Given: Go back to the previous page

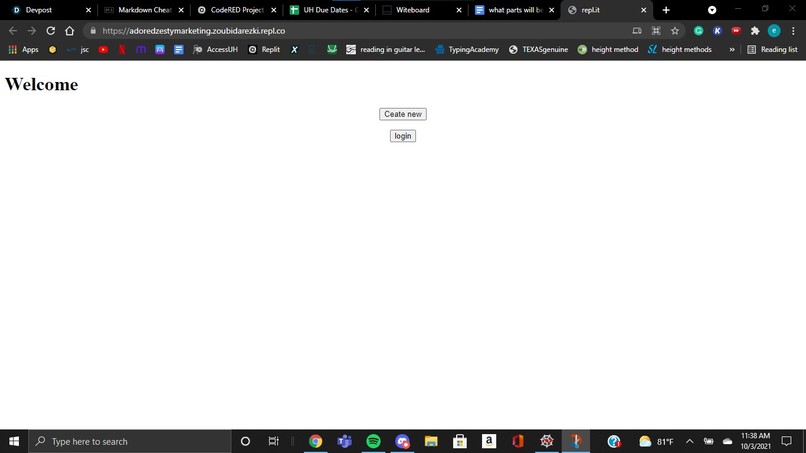Looking at the screenshot, I should [13, 31].
